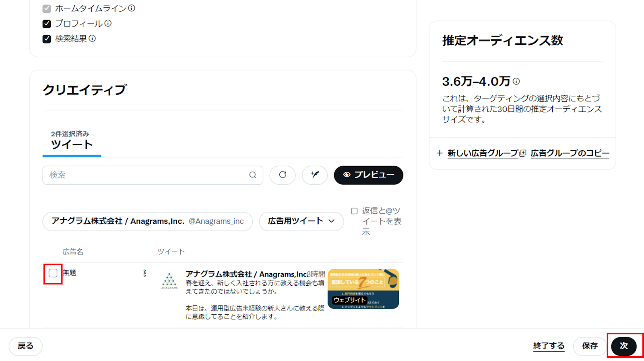Click the tweet search input field

[147, 175]
